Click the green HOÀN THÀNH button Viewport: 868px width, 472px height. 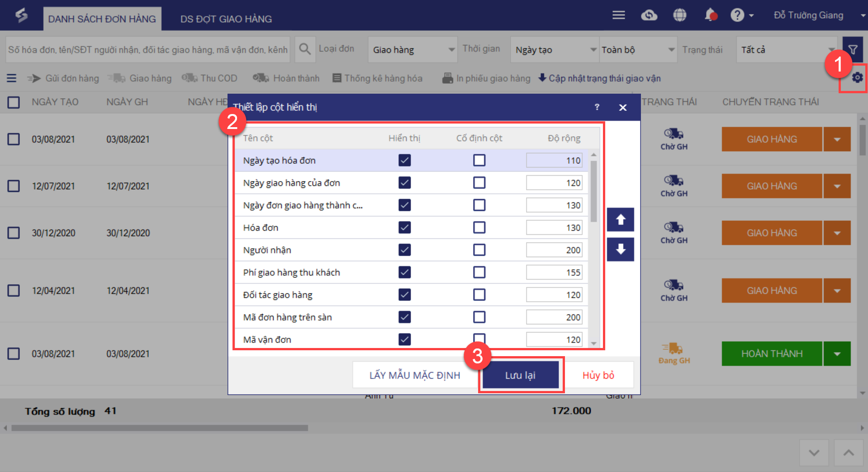pos(772,354)
